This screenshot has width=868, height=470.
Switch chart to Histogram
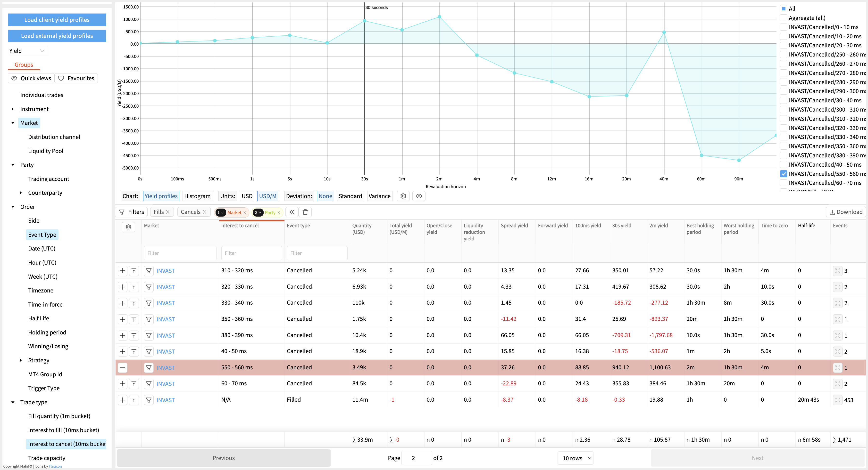pos(197,196)
